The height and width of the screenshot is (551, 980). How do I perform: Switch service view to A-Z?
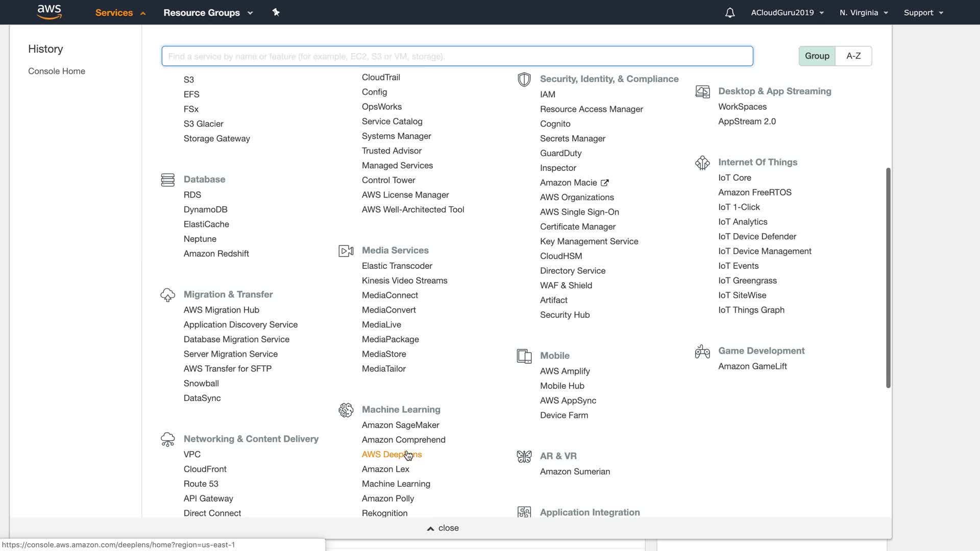click(x=853, y=56)
